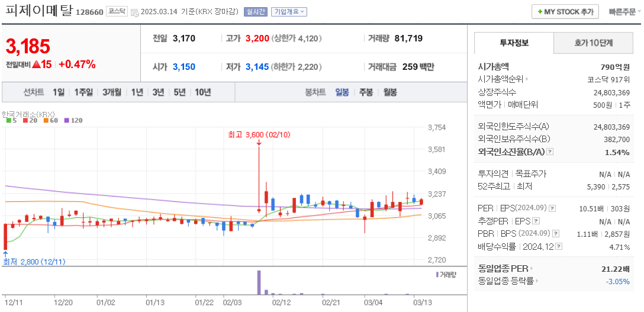The height and width of the screenshot is (312, 644).
Task: Click the help icon beside 배당수익률 2024.12
Action: tap(559, 247)
